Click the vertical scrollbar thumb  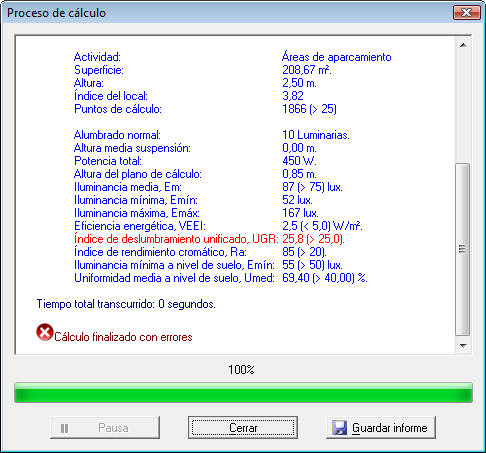(463, 249)
